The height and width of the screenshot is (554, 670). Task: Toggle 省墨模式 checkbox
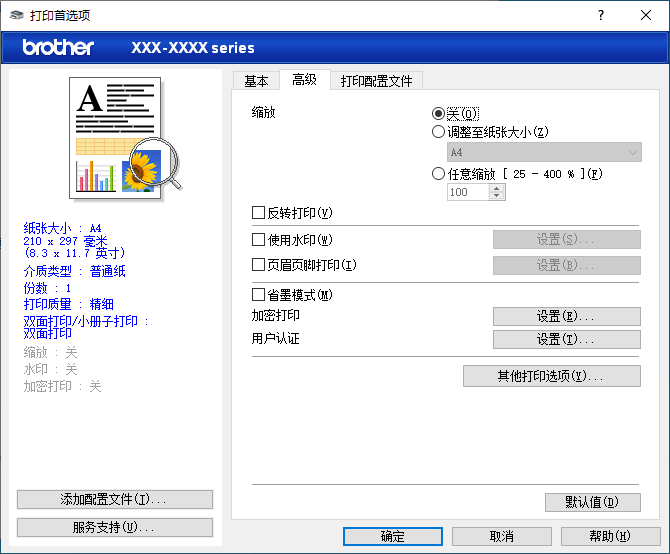[259, 295]
